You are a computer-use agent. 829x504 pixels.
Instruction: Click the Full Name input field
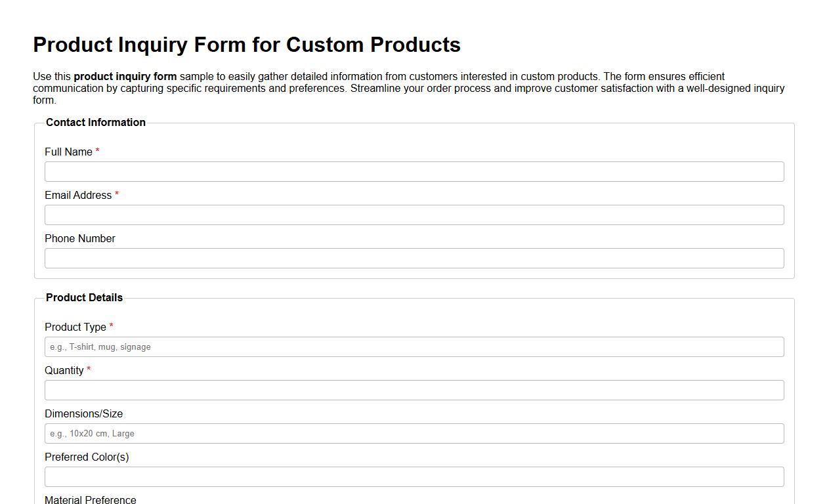[x=414, y=171]
